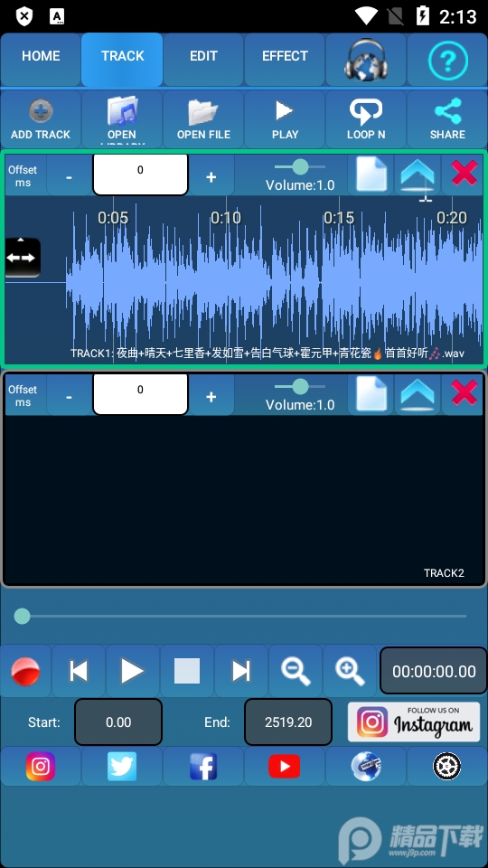Screen dimensions: 488x868
Task: Increase Track 2 offset with plus
Action: point(211,396)
